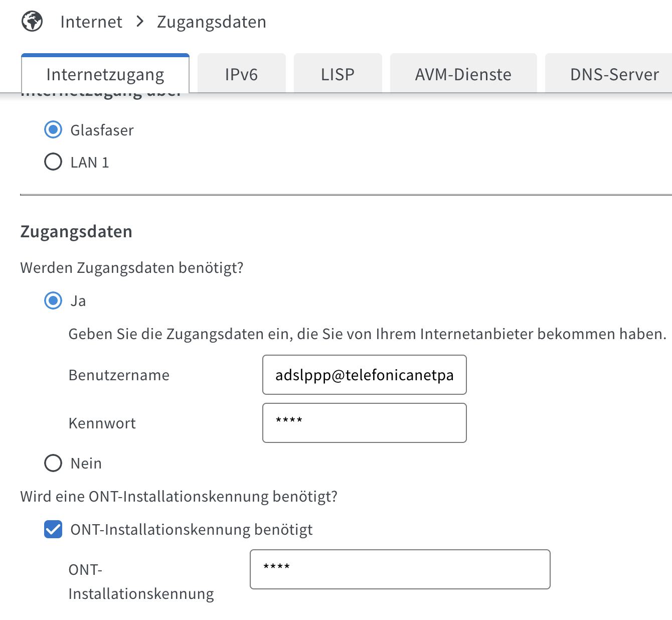672x620 pixels.
Task: Go to the AVM-Dienste tab
Action: (x=463, y=74)
